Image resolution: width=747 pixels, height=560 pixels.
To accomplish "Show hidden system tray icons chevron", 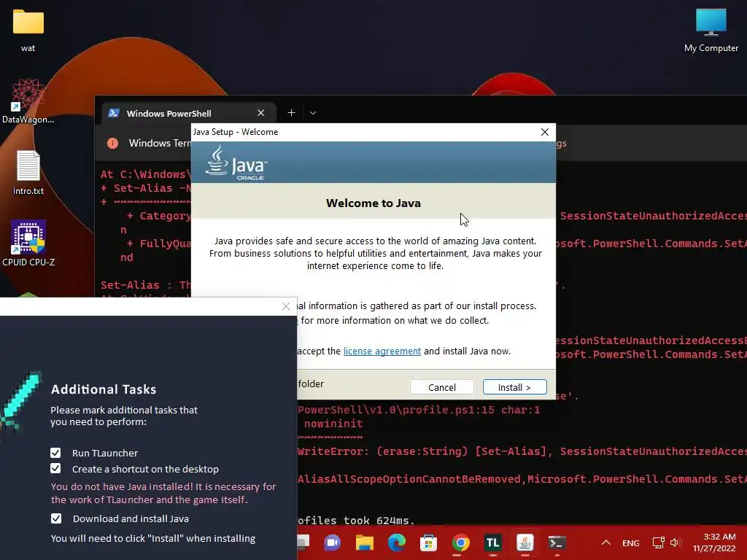I will tap(606, 542).
